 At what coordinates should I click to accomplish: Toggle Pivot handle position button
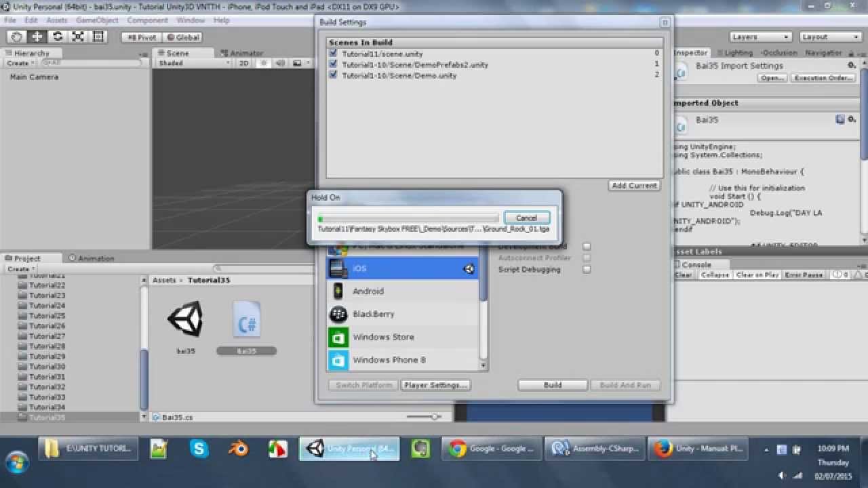142,37
